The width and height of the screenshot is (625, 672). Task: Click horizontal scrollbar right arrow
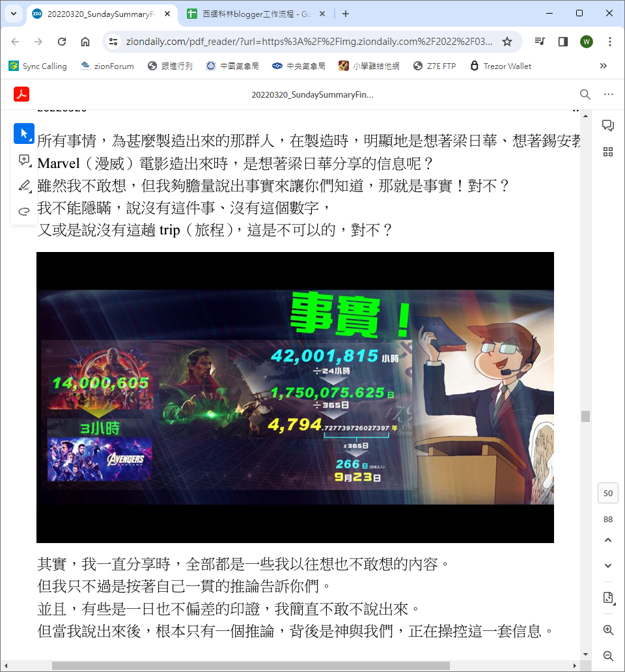574,665
